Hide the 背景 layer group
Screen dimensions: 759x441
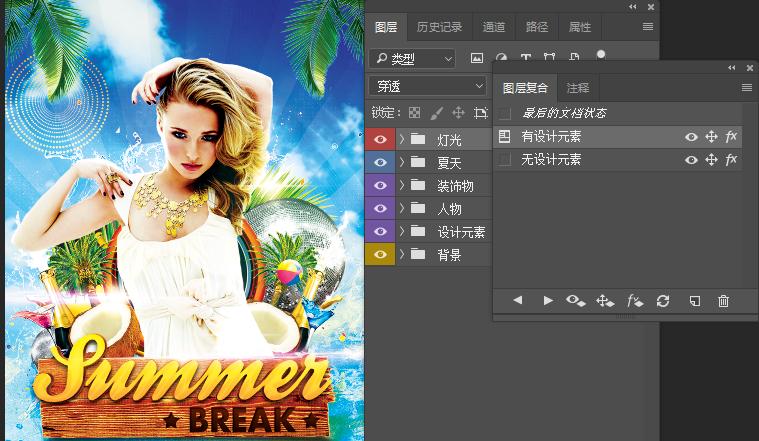pos(380,254)
